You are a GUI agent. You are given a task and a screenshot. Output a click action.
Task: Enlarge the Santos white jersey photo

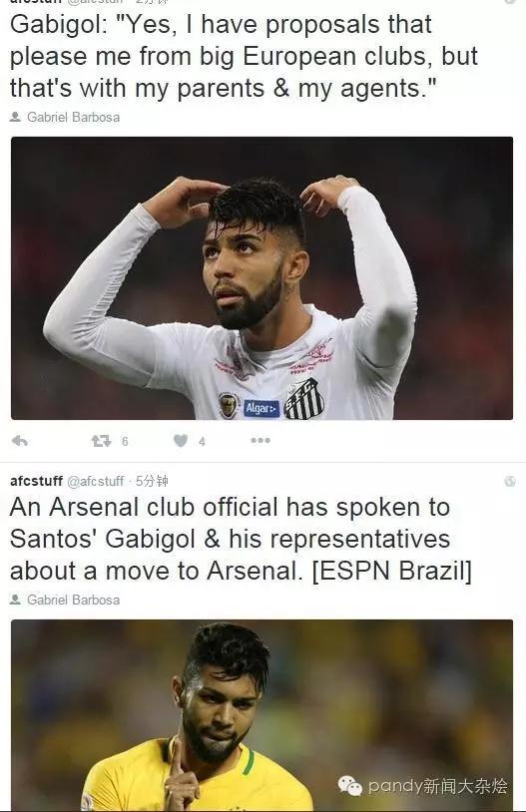[x=262, y=278]
